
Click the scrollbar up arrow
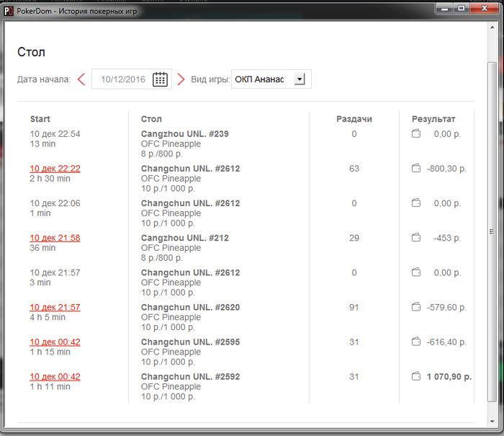point(492,27)
